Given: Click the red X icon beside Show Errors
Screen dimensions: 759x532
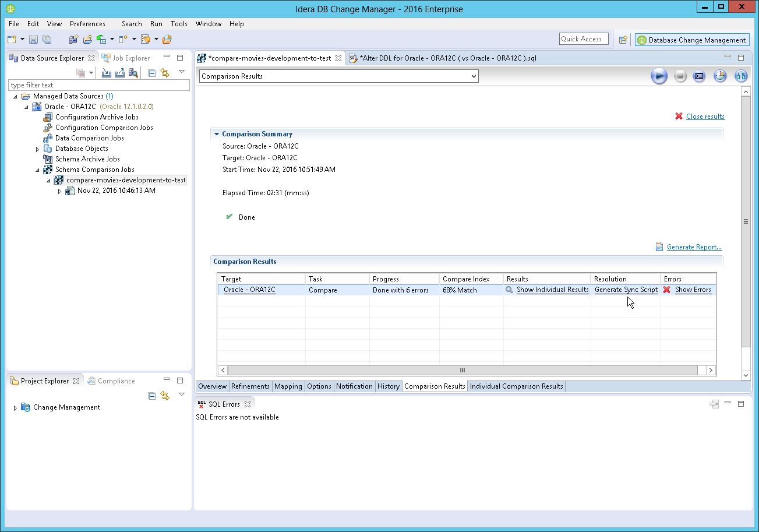Looking at the screenshot, I should click(667, 290).
